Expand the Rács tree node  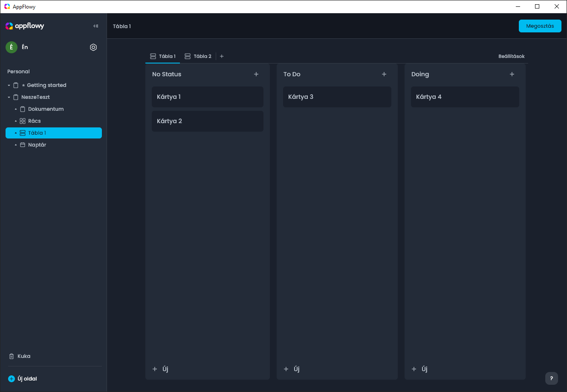coord(16,121)
